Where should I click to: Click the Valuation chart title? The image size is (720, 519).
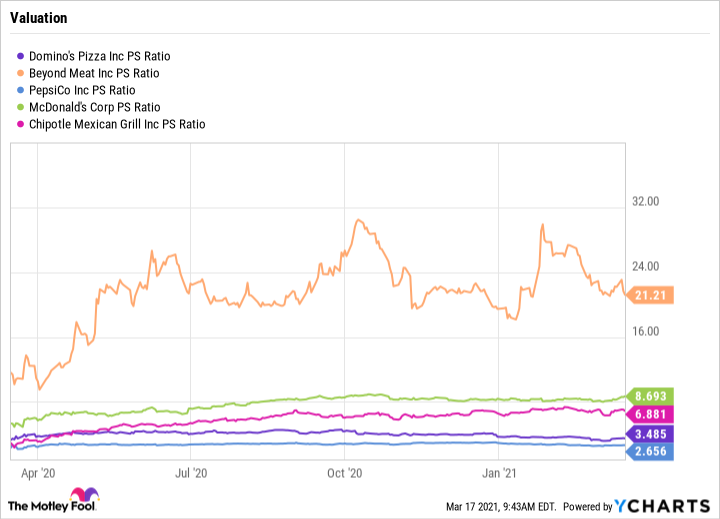40,18
